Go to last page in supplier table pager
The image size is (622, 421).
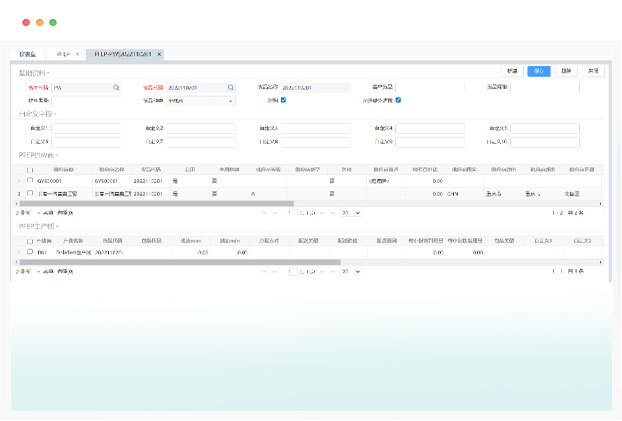coord(333,213)
